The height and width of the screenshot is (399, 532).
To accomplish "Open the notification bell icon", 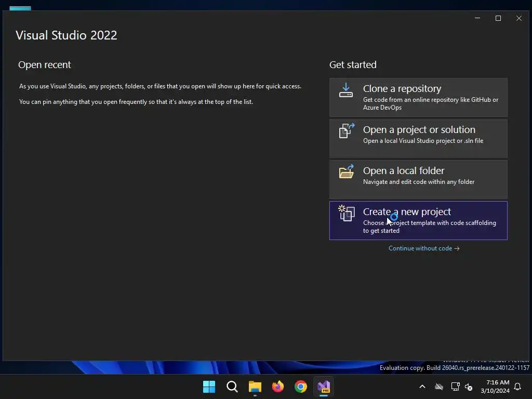I will tap(518, 387).
